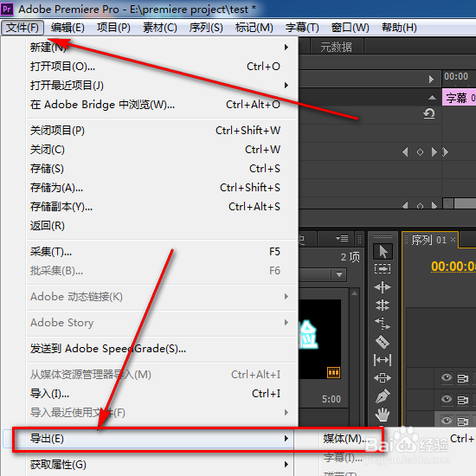This screenshot has width=476, height=476.
Task: Open the project panel flyout menu icon
Action: (342, 239)
